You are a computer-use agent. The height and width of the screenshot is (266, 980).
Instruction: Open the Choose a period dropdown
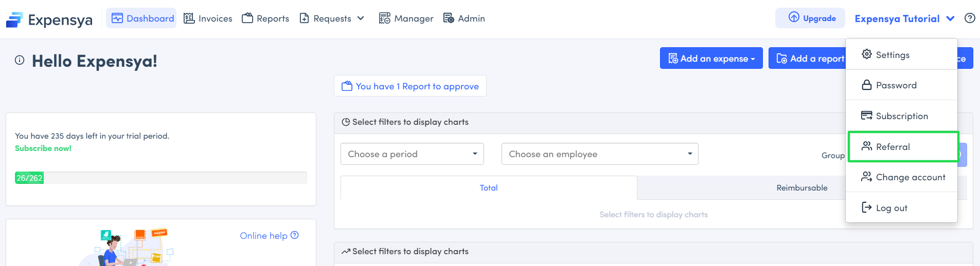[x=412, y=154]
